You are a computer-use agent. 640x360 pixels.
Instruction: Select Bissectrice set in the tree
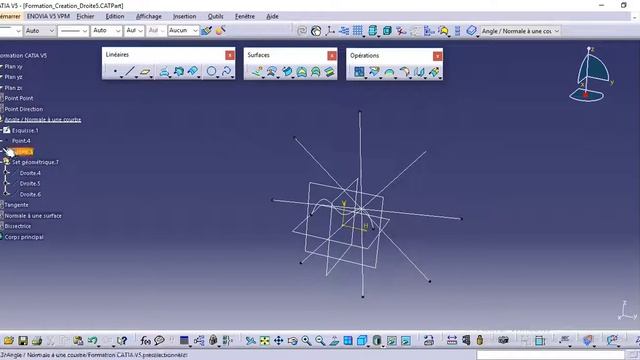click(x=18, y=226)
